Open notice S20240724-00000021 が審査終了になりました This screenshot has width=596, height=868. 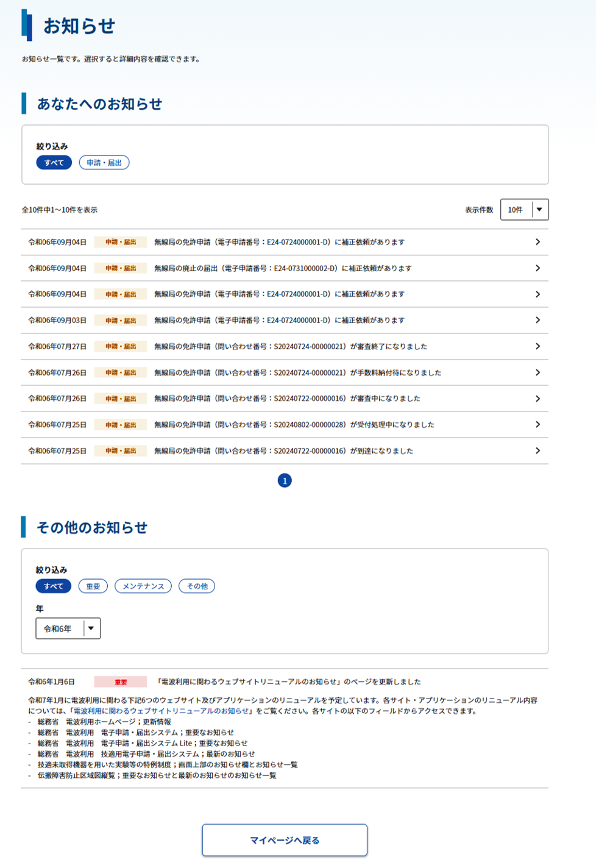pos(291,346)
